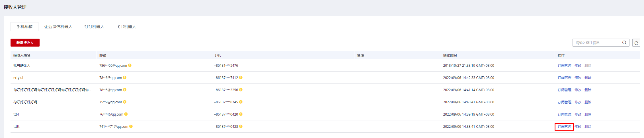644x138 pixels.
Task: Click the phone number +86131****5476
Action: (x=226, y=66)
